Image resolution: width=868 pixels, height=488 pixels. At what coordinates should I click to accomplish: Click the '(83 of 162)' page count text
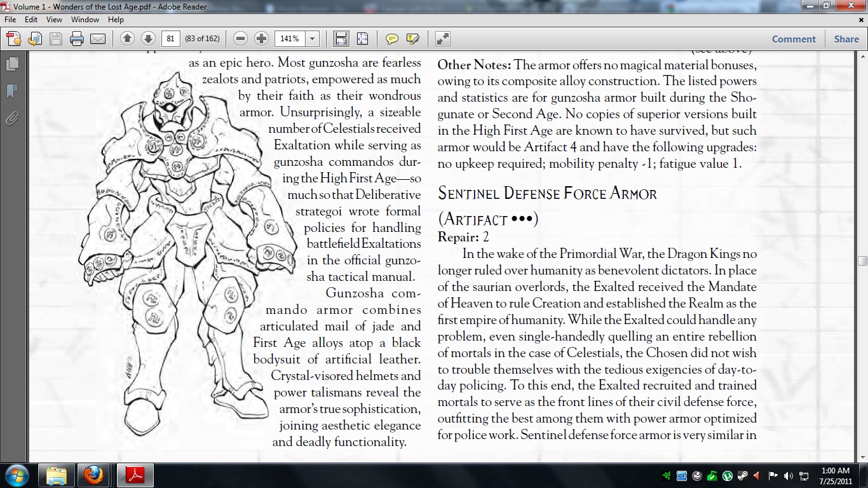pos(202,39)
